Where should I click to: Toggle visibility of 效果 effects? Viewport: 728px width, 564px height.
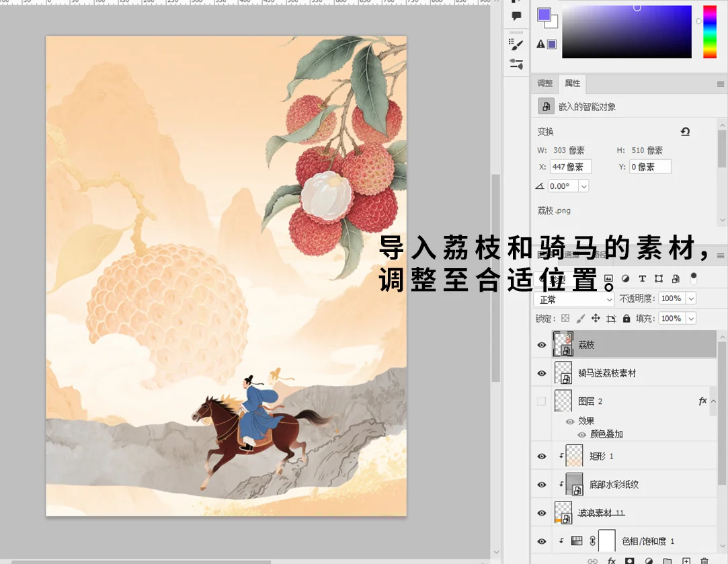pyautogui.click(x=569, y=421)
